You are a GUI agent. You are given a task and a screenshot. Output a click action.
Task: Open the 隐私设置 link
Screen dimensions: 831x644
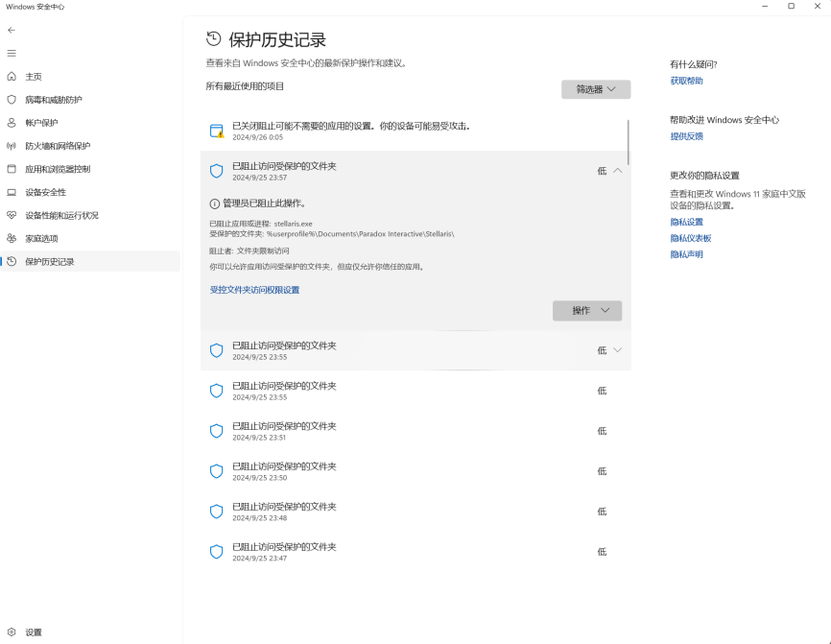(686, 222)
